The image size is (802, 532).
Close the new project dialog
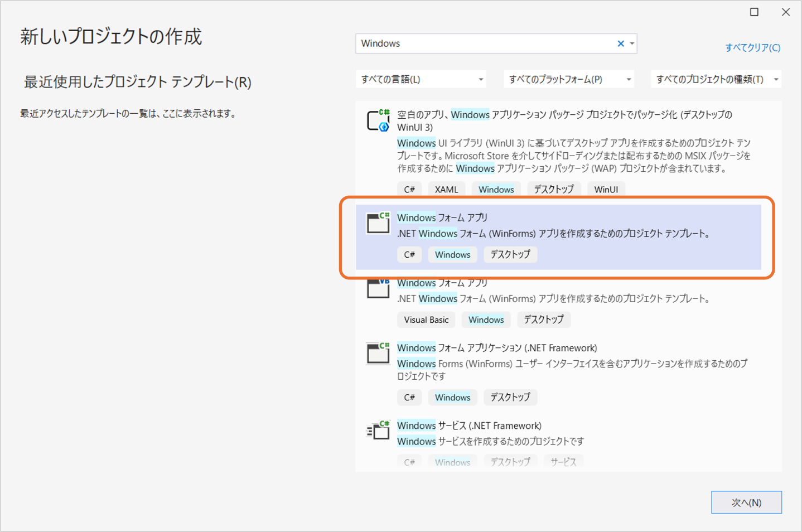(786, 12)
